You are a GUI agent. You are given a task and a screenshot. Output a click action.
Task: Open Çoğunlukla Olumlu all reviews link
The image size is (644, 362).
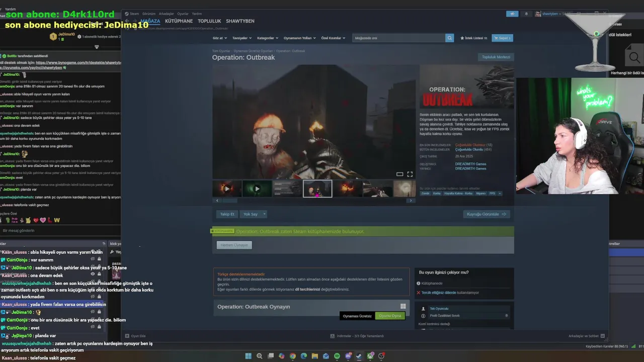point(469,149)
